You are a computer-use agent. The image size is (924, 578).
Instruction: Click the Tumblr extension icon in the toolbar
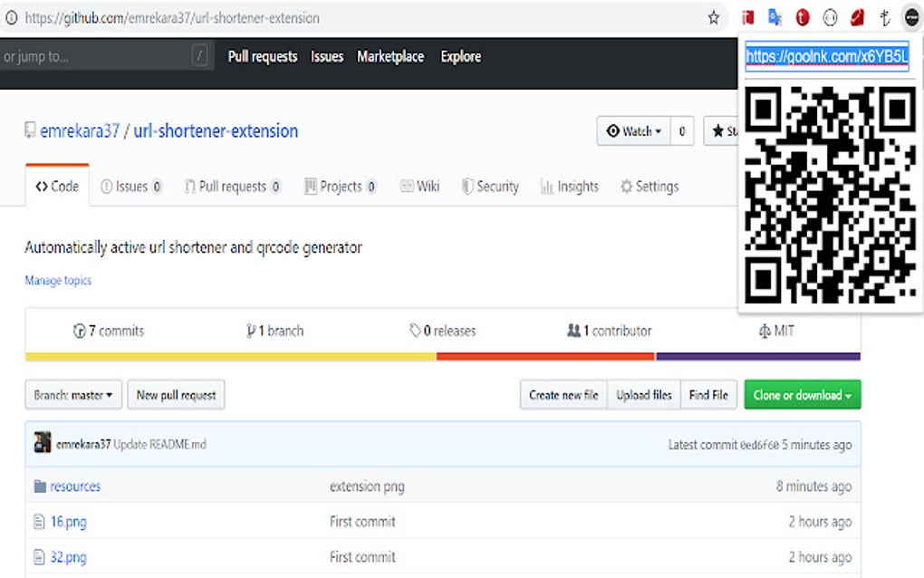click(802, 17)
